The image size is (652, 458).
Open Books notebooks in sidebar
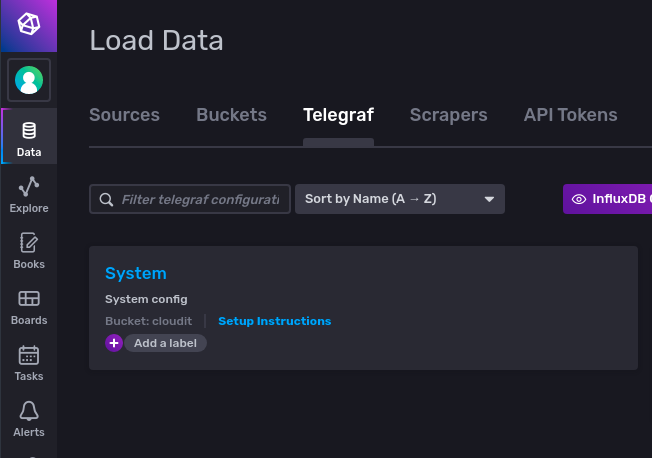click(x=29, y=250)
